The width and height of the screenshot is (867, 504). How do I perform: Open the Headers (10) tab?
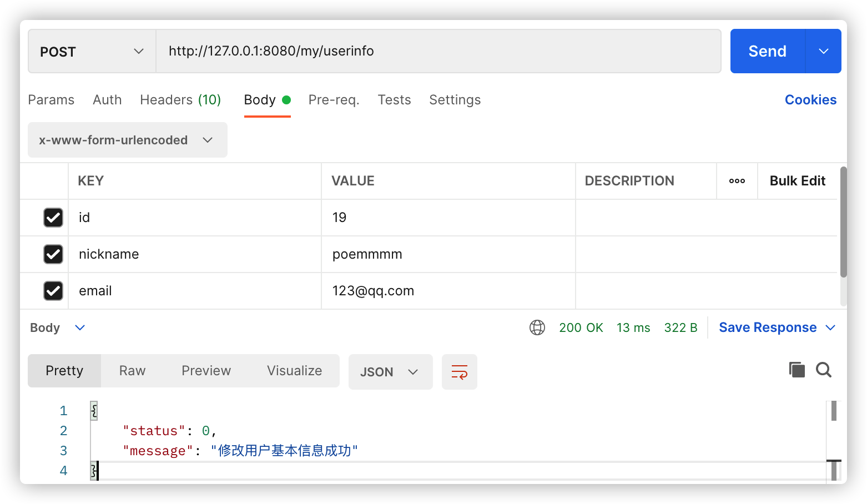tap(180, 100)
